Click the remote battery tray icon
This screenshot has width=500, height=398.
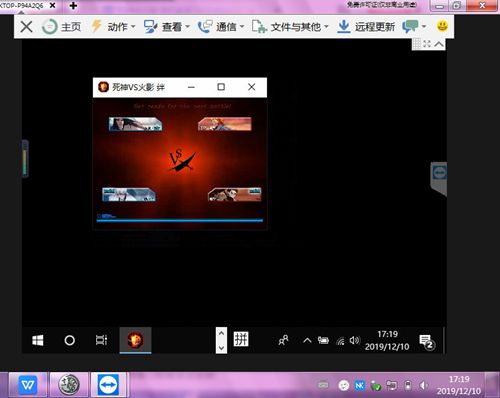[323, 340]
